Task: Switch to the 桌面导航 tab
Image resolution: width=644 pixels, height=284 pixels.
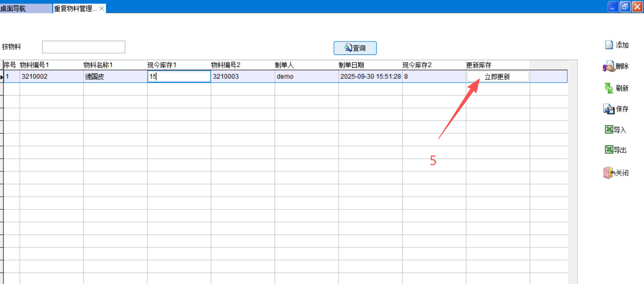Action: point(13,8)
